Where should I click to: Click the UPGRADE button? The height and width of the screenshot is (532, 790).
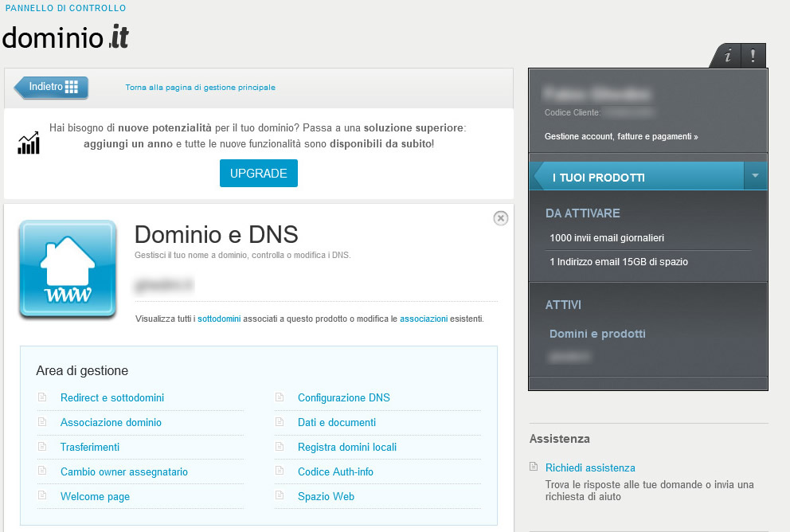point(259,174)
